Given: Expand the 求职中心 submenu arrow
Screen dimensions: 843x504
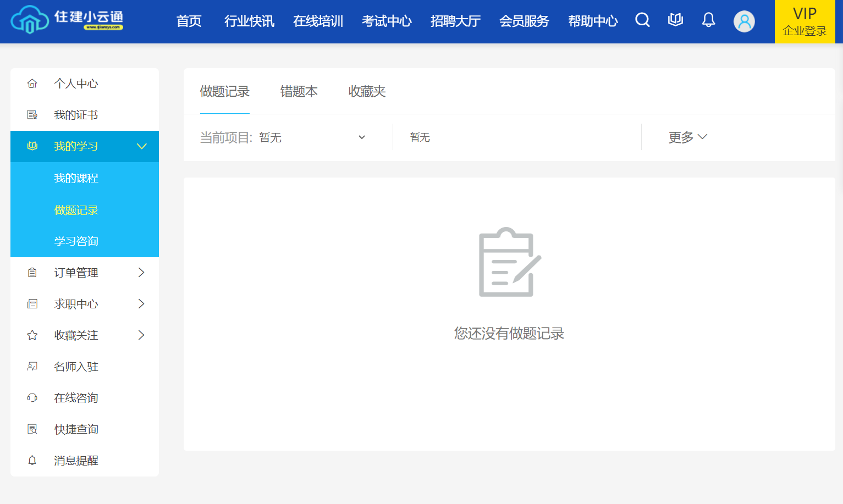Looking at the screenshot, I should click(x=141, y=304).
